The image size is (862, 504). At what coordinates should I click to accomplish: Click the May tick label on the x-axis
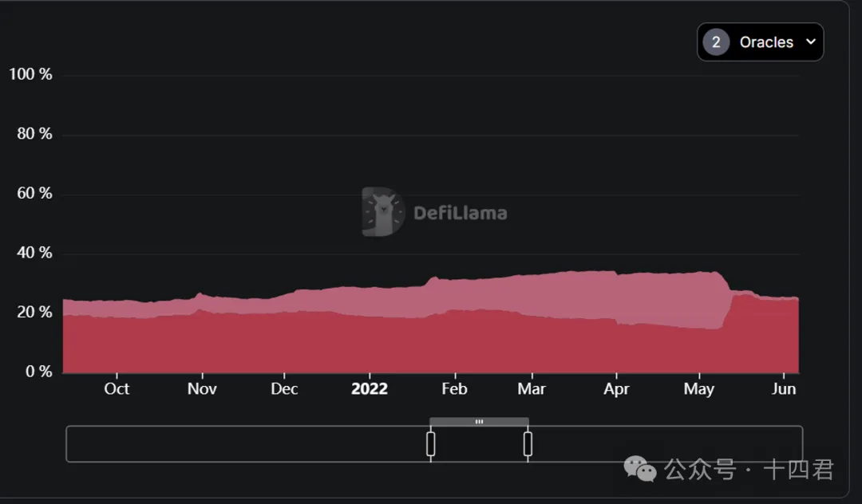698,389
